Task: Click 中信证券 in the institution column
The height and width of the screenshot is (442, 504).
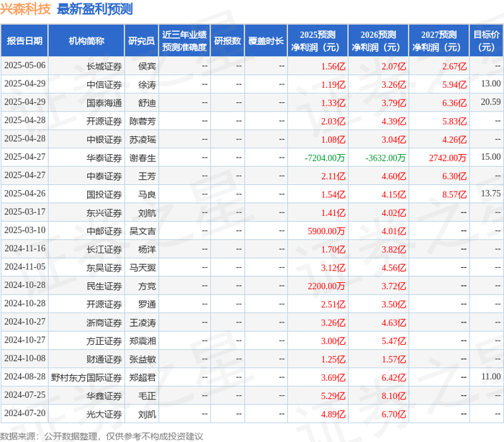Action: point(104,84)
